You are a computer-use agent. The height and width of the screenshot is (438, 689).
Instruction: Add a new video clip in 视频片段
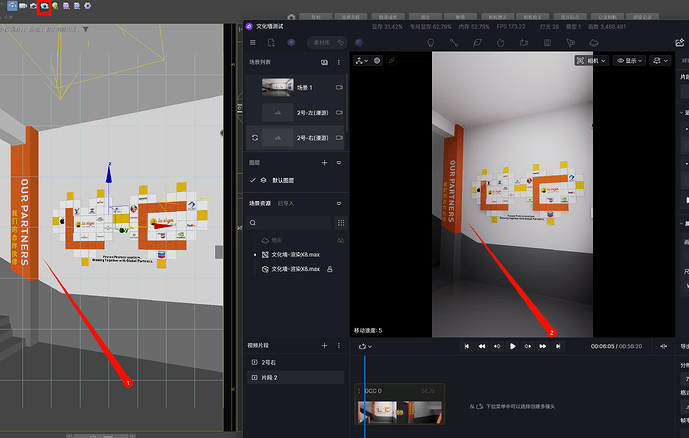click(324, 346)
